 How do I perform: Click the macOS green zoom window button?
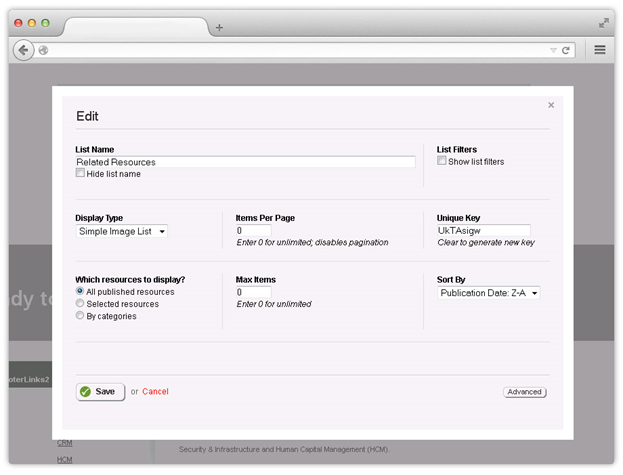point(45,23)
